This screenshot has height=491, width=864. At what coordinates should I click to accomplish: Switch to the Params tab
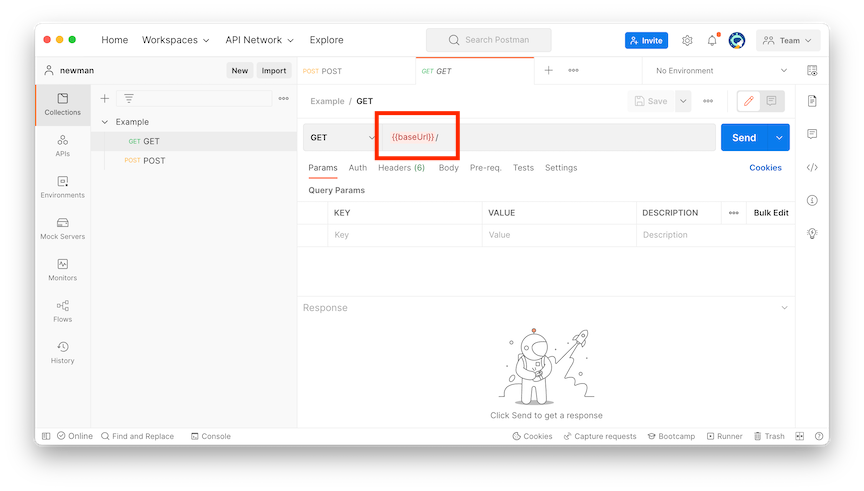(323, 168)
